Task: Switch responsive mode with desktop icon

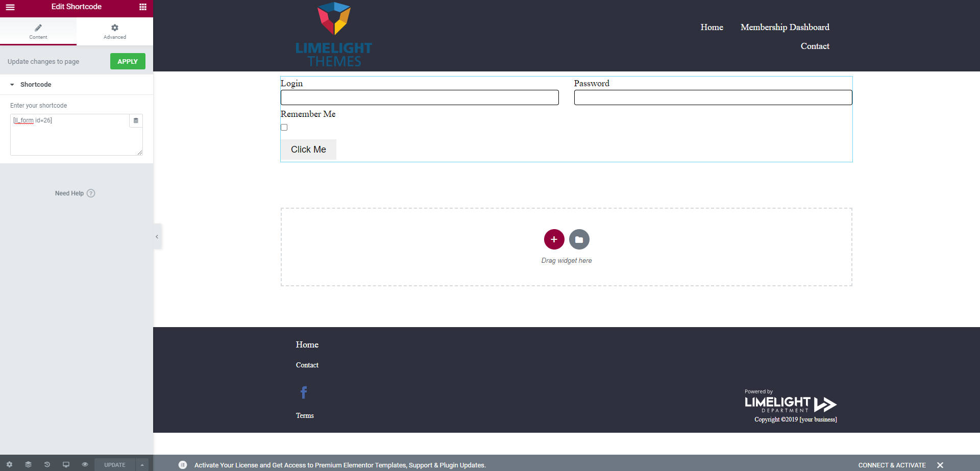Action: tap(66, 464)
